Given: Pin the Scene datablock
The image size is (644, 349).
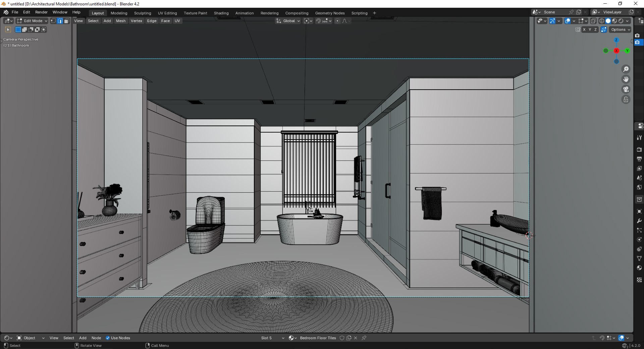Looking at the screenshot, I should pos(571,12).
